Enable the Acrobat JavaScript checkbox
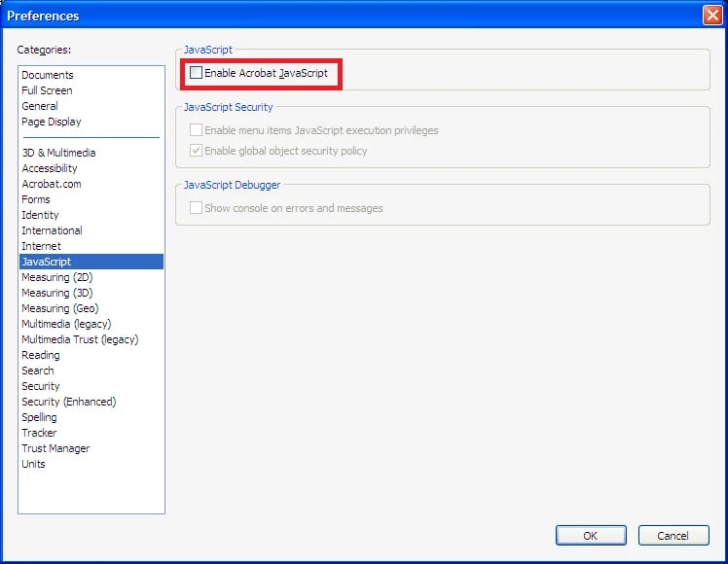The height and width of the screenshot is (564, 728). (197, 73)
